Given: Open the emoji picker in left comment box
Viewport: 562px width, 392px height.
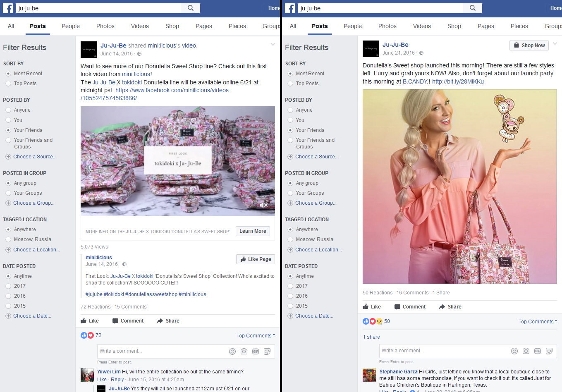Looking at the screenshot, I should tap(232, 351).
